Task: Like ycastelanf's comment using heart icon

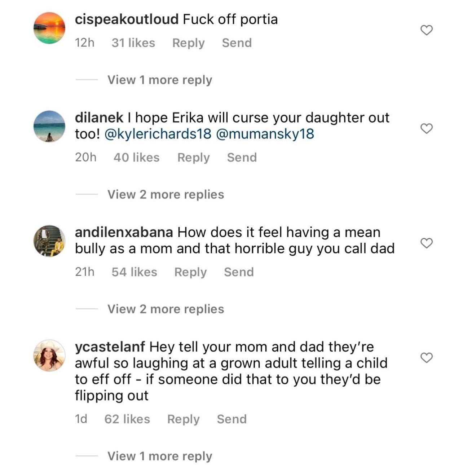Action: [427, 358]
